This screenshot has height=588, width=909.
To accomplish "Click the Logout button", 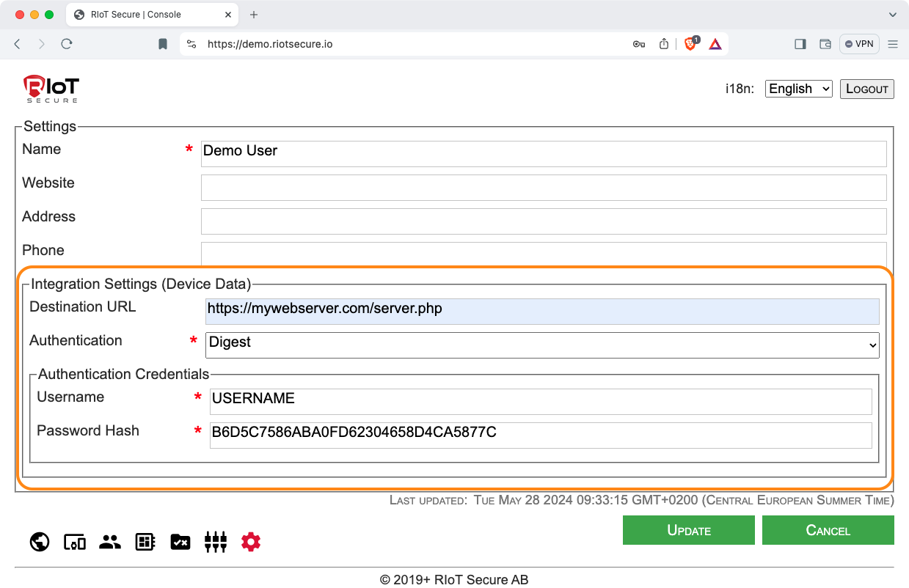I will pos(866,89).
